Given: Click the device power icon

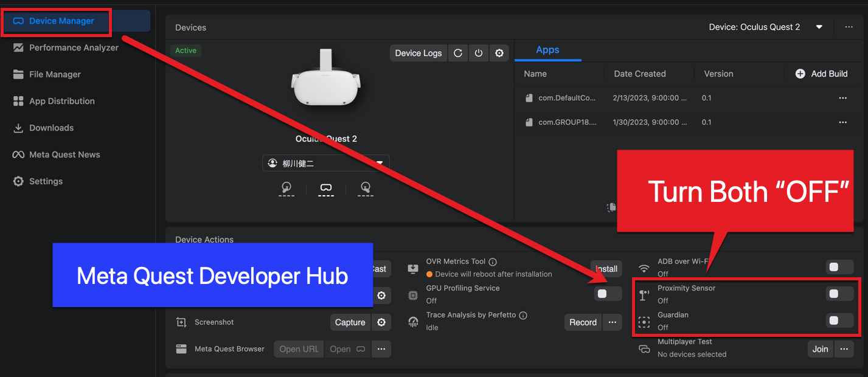Looking at the screenshot, I should (479, 53).
